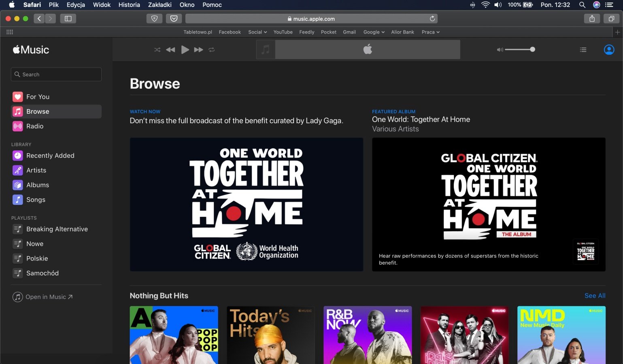Open the Tabletowo.pl bookmark
This screenshot has height=364, width=623.
(198, 32)
